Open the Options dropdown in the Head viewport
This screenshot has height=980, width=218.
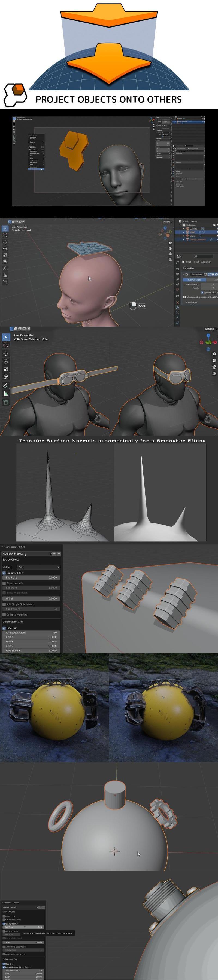coord(168,221)
